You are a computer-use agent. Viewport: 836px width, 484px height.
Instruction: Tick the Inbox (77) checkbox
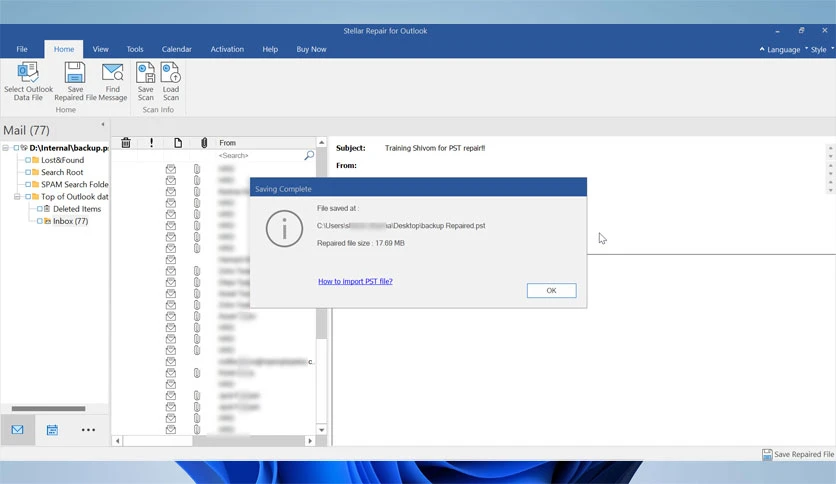click(39, 221)
